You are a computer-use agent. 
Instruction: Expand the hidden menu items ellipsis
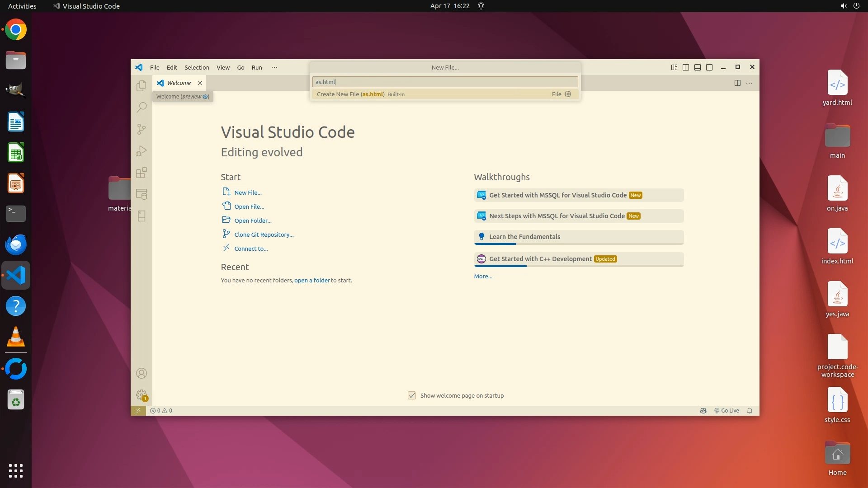pyautogui.click(x=274, y=67)
